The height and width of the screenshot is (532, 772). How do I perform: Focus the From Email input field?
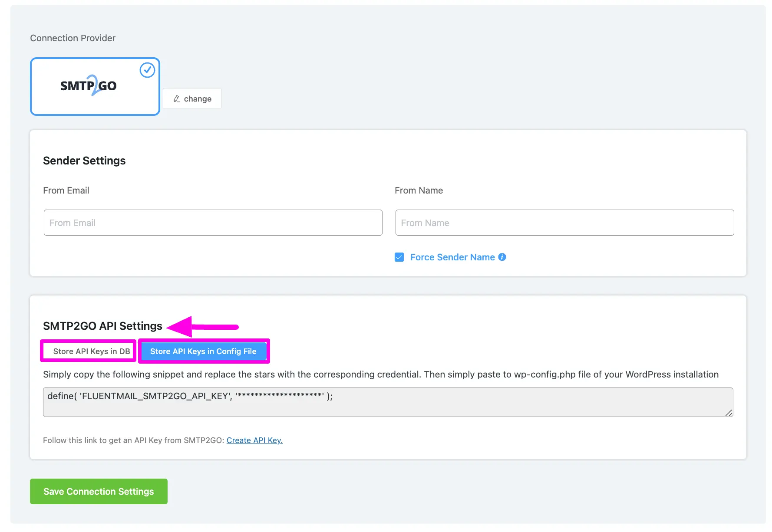[x=213, y=223]
